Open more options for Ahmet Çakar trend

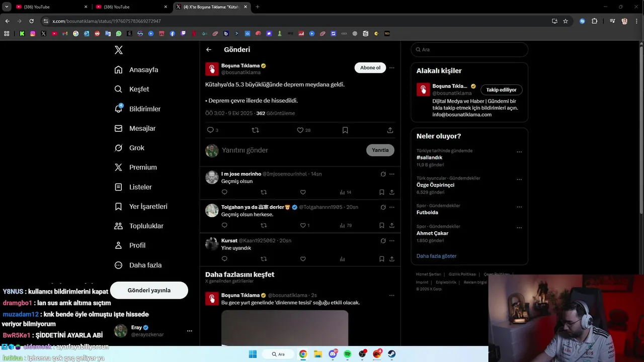(519, 228)
